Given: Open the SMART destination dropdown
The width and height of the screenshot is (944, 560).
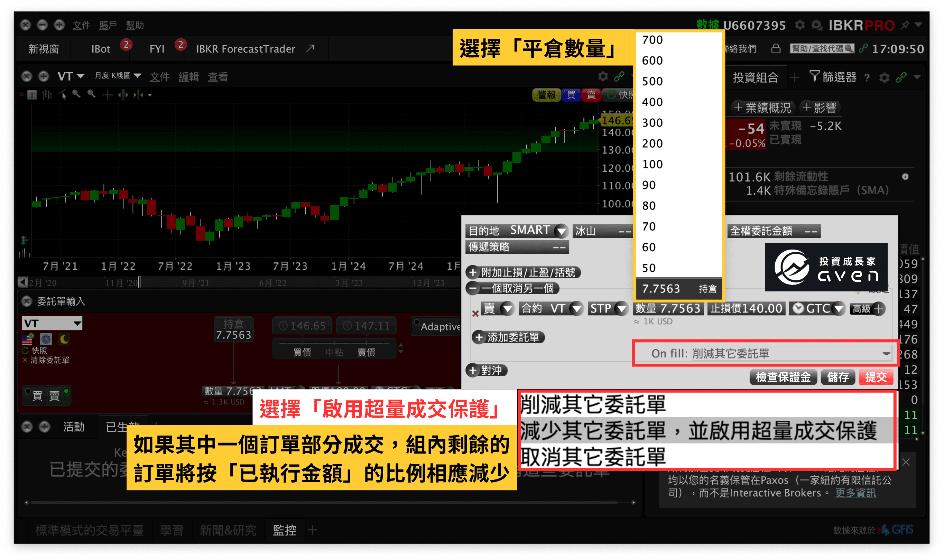Looking at the screenshot, I should coord(561,230).
